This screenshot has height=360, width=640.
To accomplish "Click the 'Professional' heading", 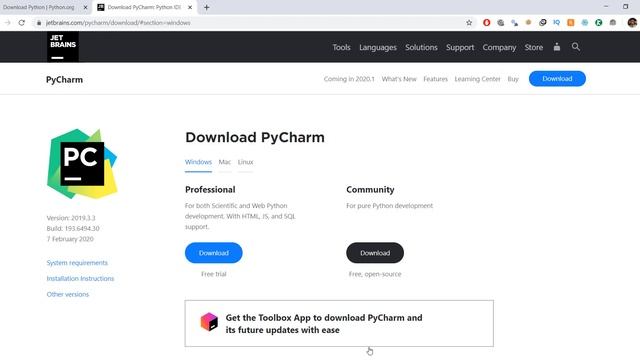I will pos(210,189).
